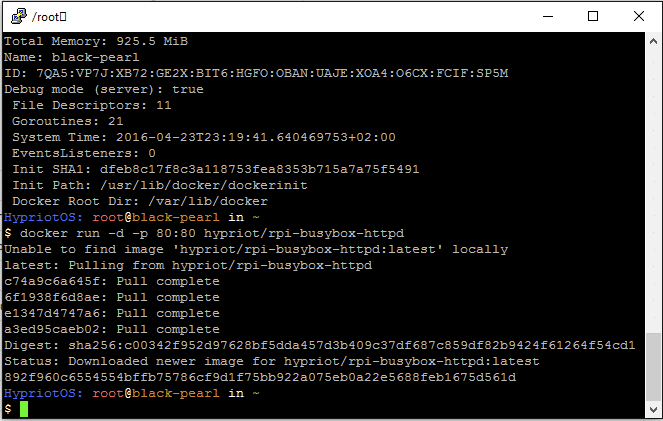Click the /root window title text
This screenshot has height=421, width=663.
(x=49, y=17)
